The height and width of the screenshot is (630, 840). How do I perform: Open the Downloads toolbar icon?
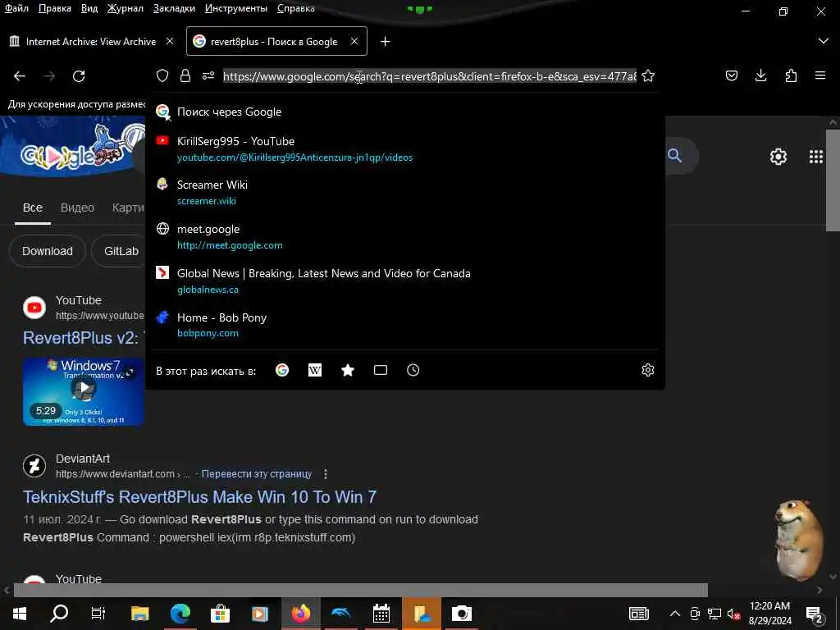[x=760, y=75]
